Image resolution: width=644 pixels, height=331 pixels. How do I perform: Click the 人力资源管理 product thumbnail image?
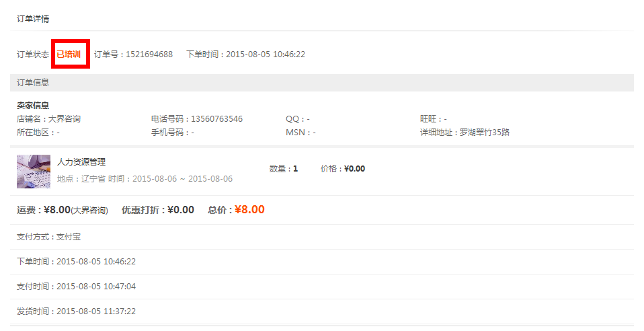pos(34,171)
